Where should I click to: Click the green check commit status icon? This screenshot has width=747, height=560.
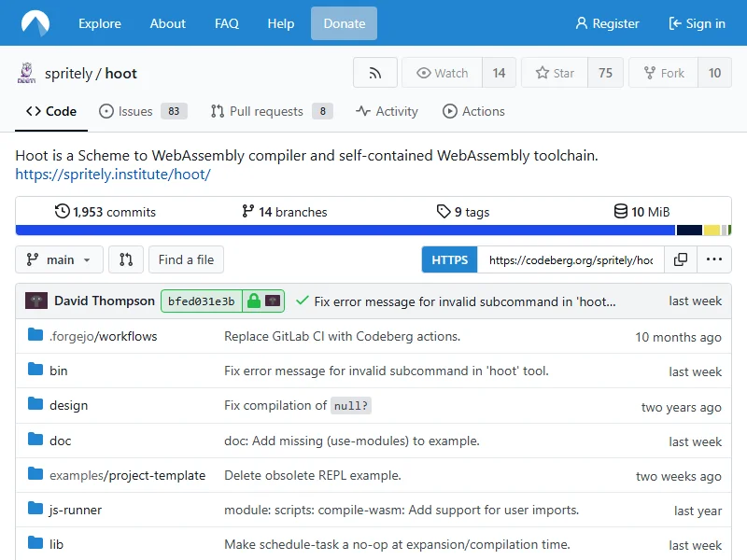[x=302, y=301]
